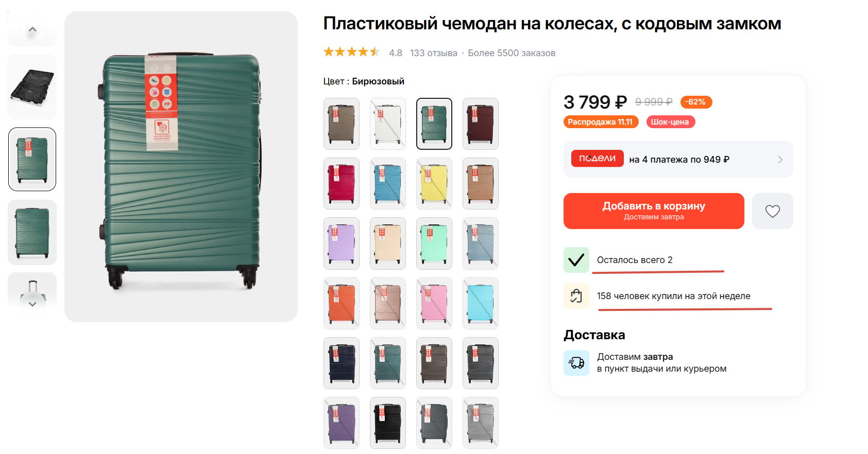
Task: Select the solid black suitcase color
Action: (388, 423)
